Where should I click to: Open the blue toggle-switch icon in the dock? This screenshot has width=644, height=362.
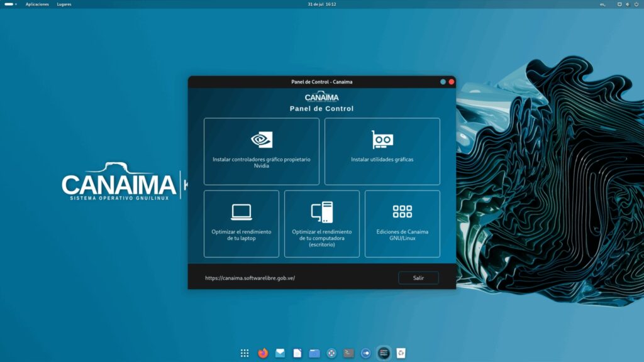point(365,353)
